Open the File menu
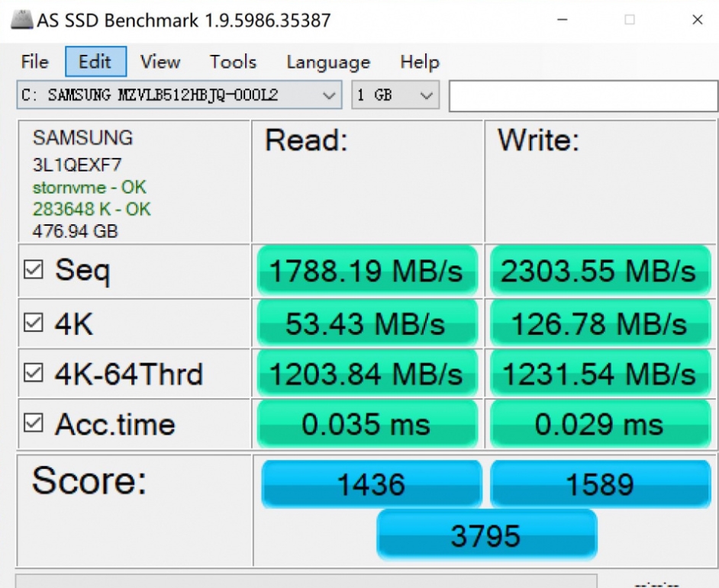This screenshot has width=719, height=588. click(34, 62)
